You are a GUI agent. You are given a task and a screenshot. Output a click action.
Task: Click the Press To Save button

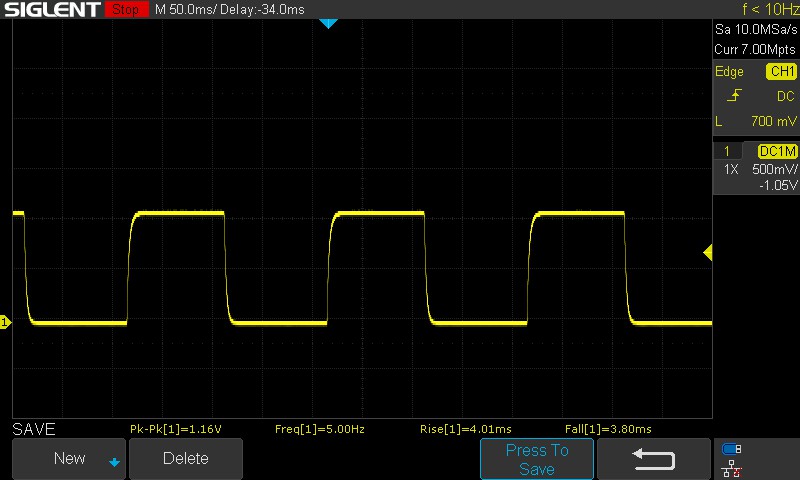click(x=537, y=459)
